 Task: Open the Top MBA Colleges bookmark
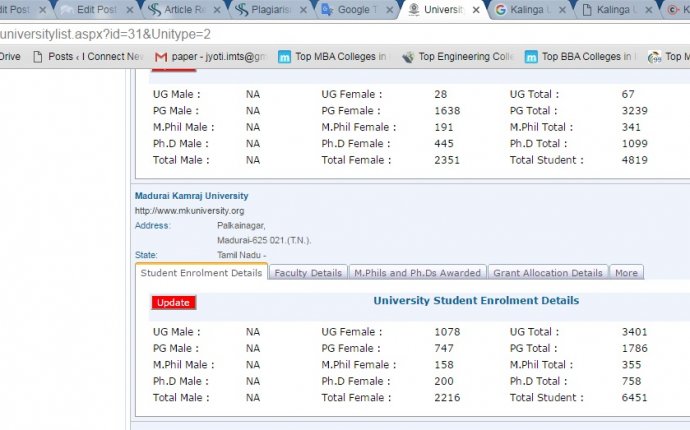[x=333, y=57]
